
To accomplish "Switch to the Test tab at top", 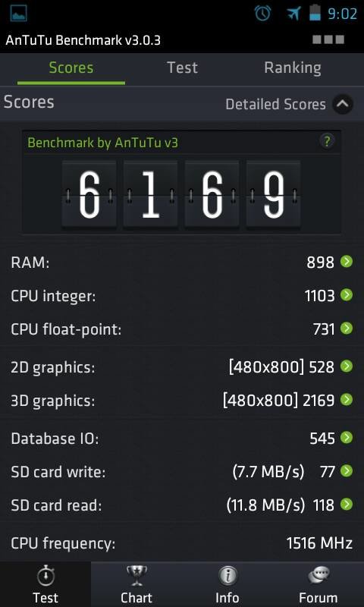I will (x=182, y=68).
